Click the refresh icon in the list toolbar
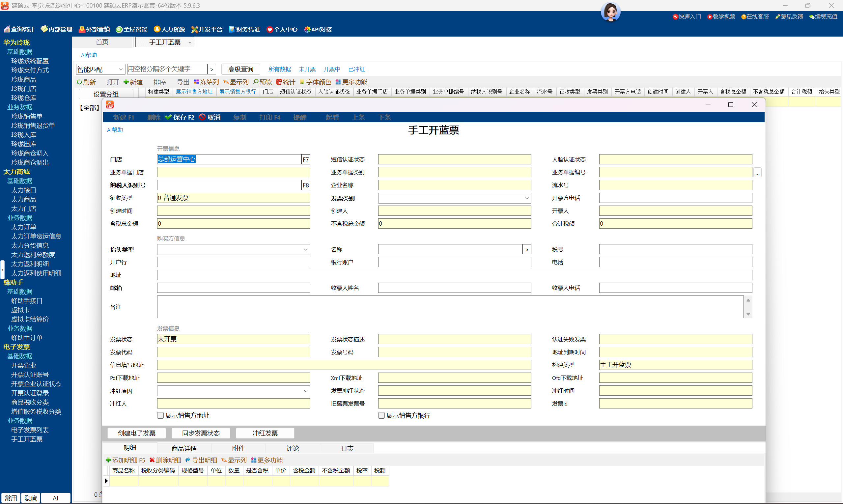The width and height of the screenshot is (843, 504). tap(79, 82)
